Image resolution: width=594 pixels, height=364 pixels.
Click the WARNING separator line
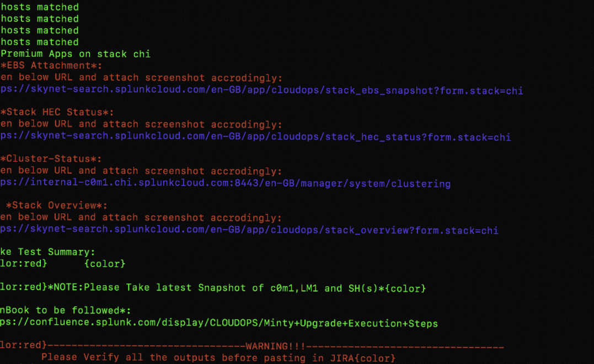[x=251, y=346]
